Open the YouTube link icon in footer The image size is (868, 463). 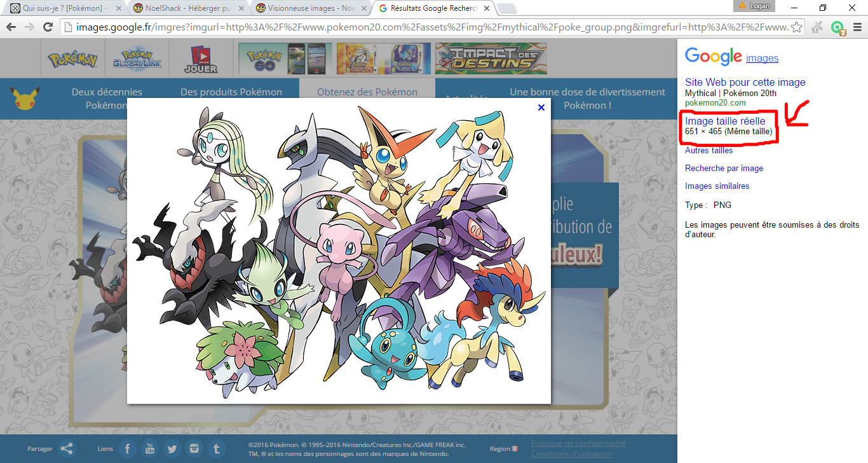[149, 448]
